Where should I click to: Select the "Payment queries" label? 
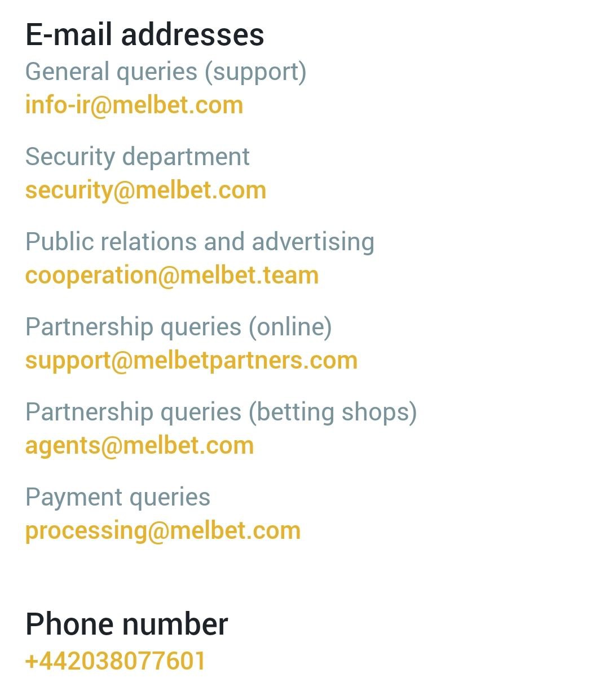click(x=117, y=497)
